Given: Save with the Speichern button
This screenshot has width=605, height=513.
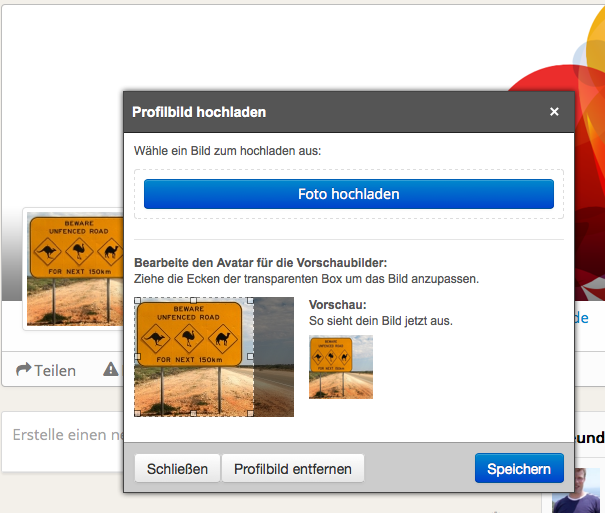Looking at the screenshot, I should click(519, 468).
